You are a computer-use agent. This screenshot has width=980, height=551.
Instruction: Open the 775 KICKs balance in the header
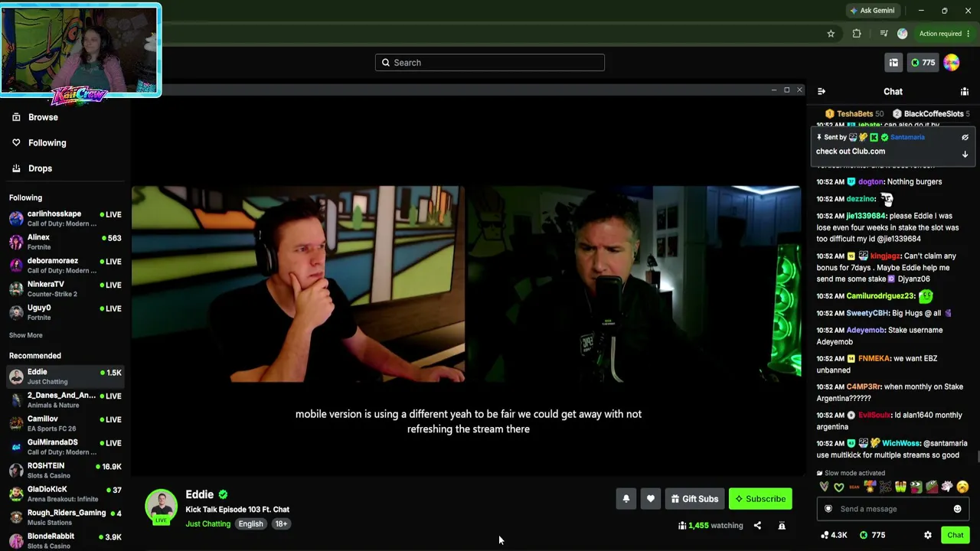923,63
